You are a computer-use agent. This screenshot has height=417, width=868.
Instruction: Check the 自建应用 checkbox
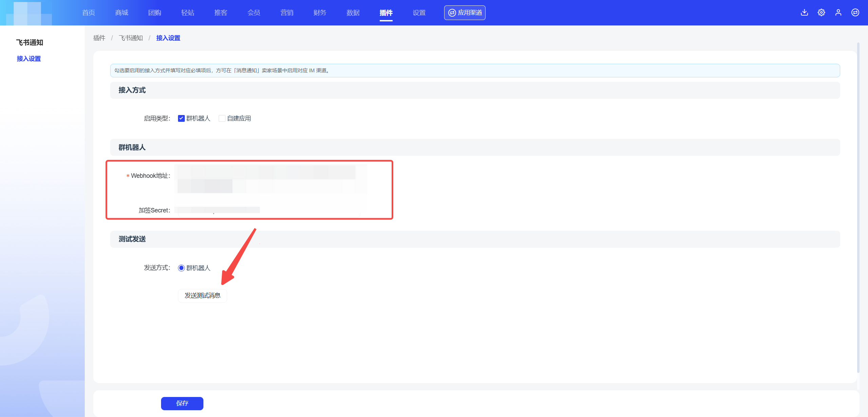[x=222, y=118]
